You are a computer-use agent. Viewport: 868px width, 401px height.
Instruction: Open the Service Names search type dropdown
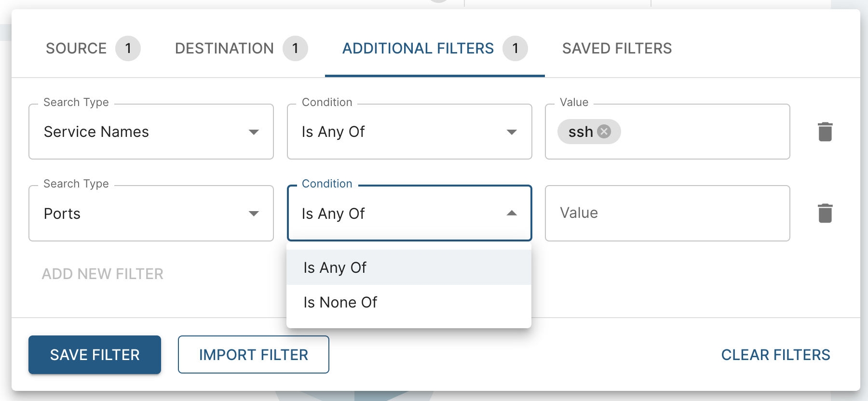point(151,132)
